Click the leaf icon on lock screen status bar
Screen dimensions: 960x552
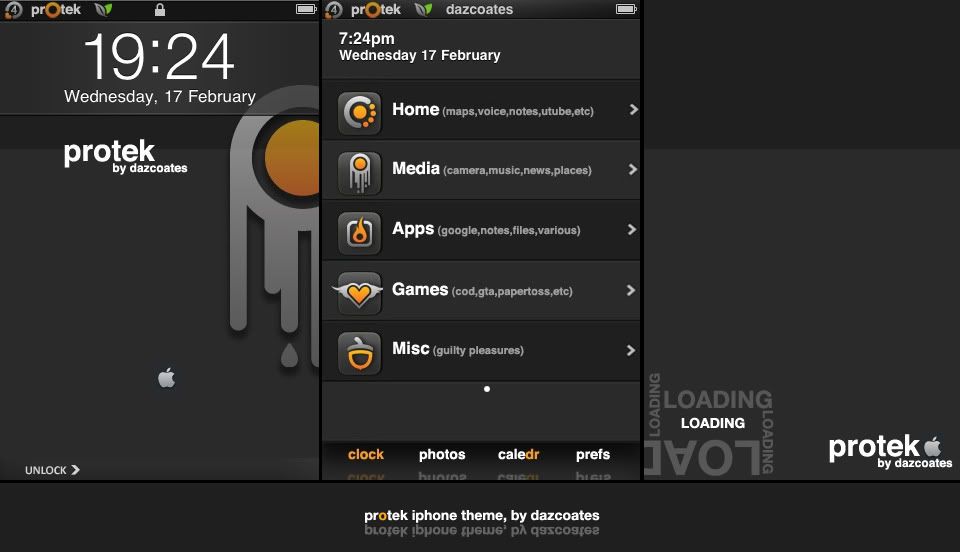pos(103,10)
